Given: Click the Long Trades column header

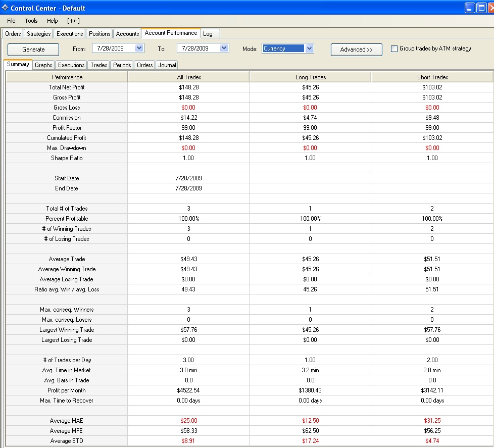Looking at the screenshot, I should (311, 77).
